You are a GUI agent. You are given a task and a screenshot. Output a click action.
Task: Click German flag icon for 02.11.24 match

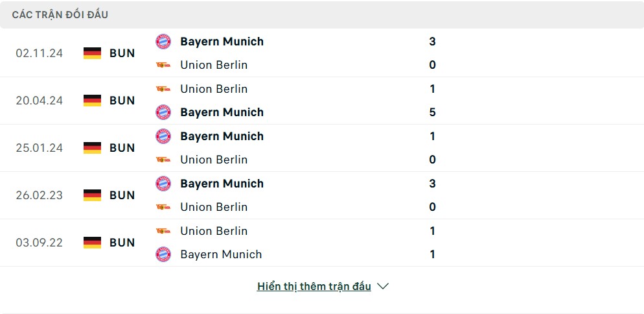(x=93, y=53)
